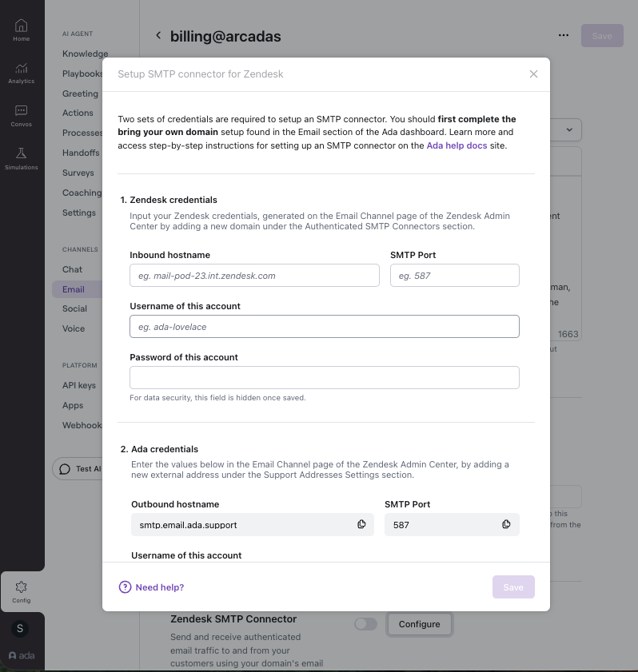Image resolution: width=638 pixels, height=672 pixels.
Task: Go back using the arrow beside billing@arcadas
Action: [x=158, y=36]
